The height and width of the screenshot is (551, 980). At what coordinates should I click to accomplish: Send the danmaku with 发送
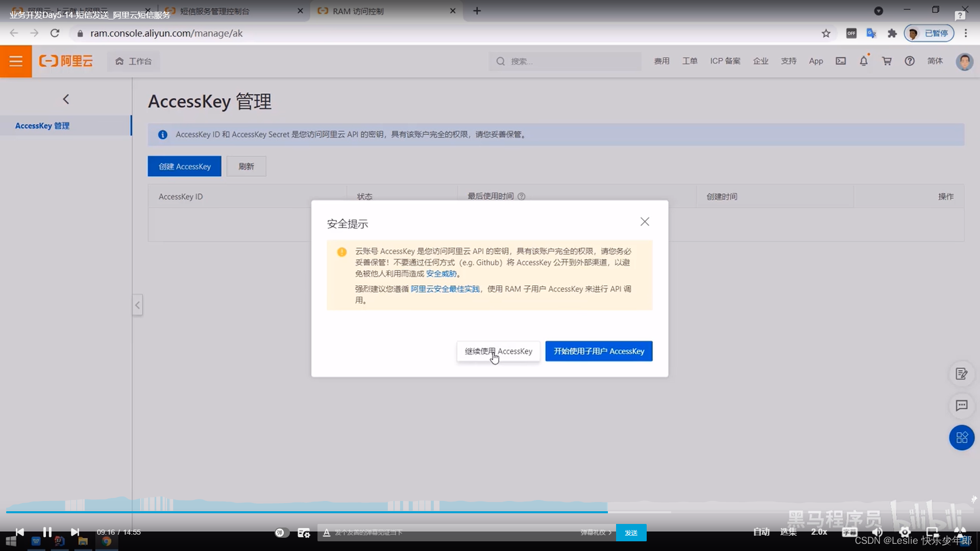631,533
